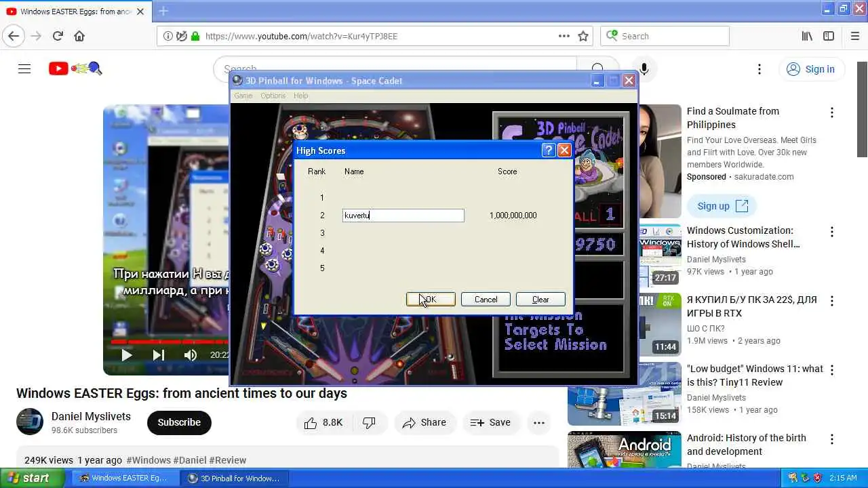Open the Daniel Myslivets channel avatar
868x488 pixels.
30,422
